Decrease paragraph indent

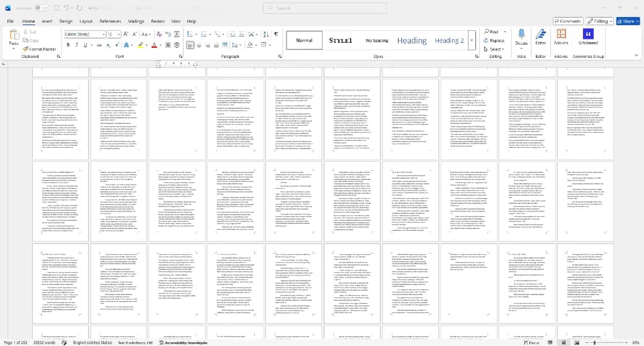tap(233, 35)
